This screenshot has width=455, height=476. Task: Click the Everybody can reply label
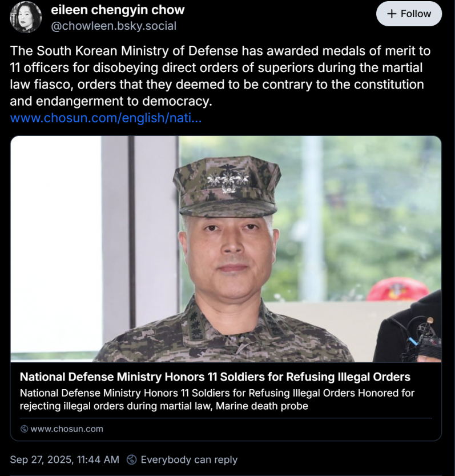point(188,459)
